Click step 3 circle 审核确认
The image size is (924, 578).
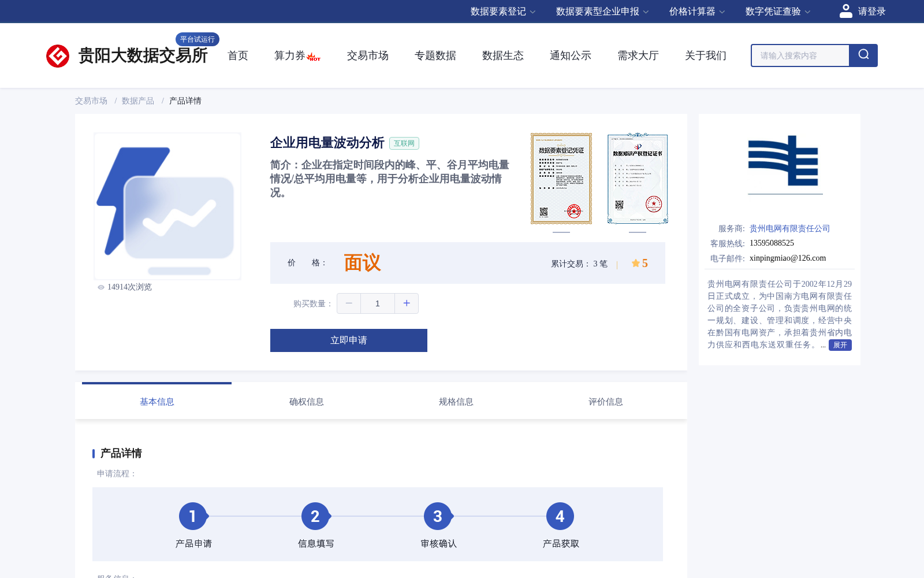[438, 516]
